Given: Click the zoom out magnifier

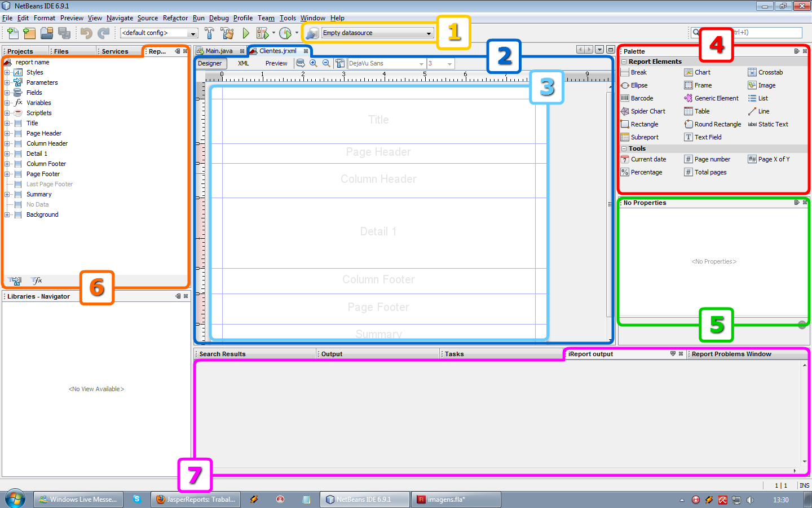Looking at the screenshot, I should pyautogui.click(x=326, y=63).
